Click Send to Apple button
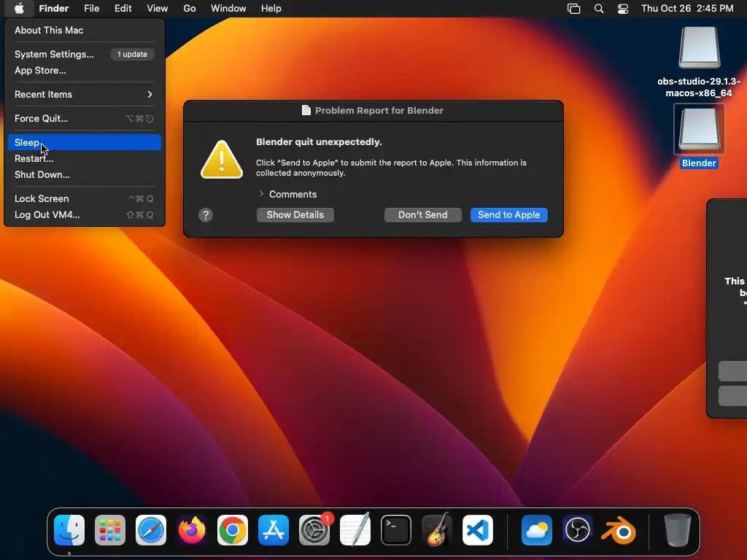Screen dimensions: 747x560 click(x=508, y=215)
